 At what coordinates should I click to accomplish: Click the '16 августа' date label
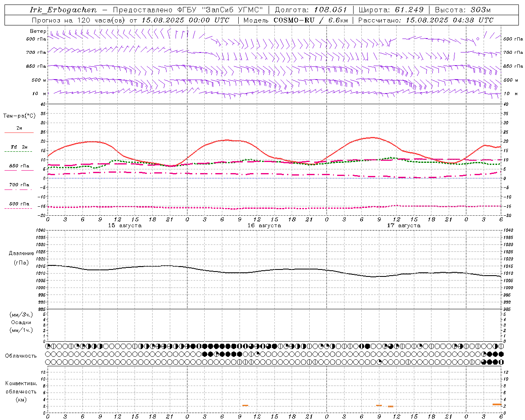click(264, 226)
